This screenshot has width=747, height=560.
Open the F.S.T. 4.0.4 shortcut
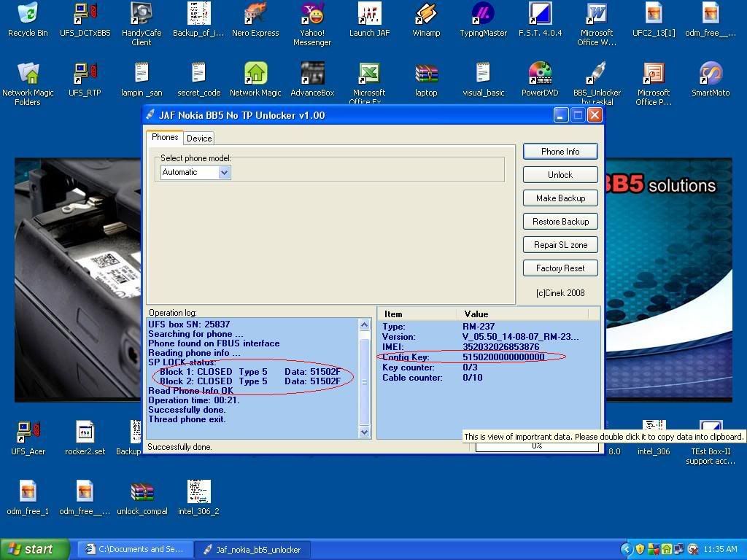click(540, 20)
